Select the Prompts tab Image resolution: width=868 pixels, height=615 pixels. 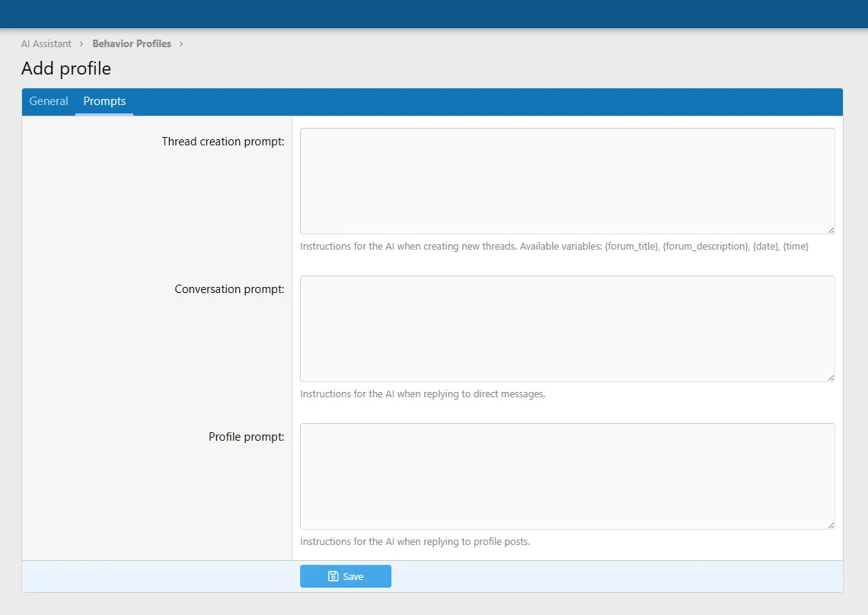click(x=104, y=101)
